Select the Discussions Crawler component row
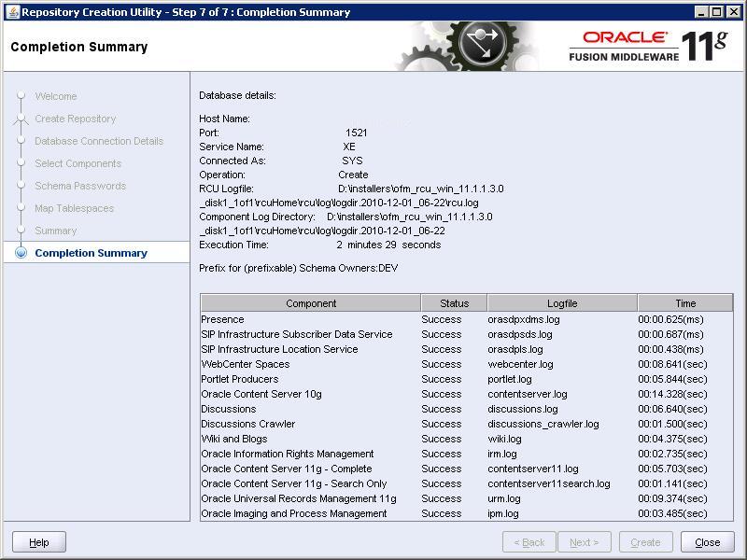 (x=466, y=424)
